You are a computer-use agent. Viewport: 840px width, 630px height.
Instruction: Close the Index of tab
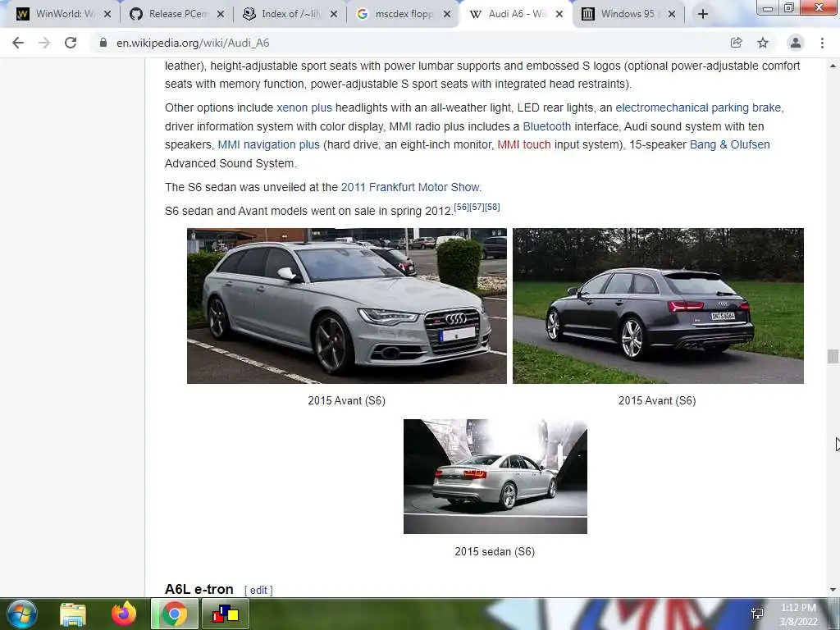334,14
